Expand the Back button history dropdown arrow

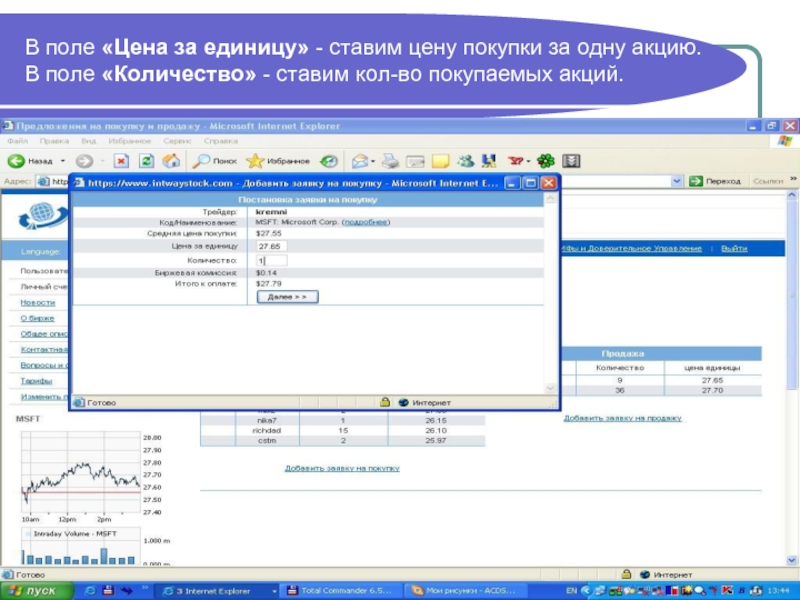point(63,161)
